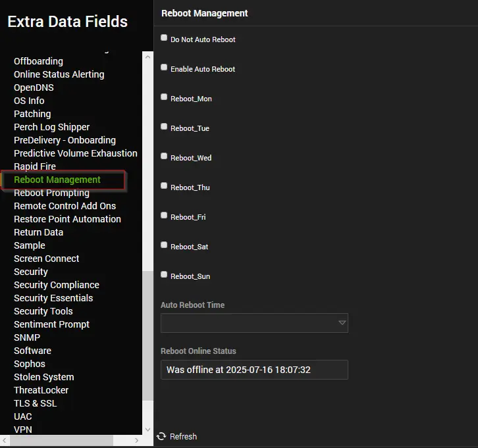This screenshot has height=448, width=478.
Task: Select the OS Info entry
Action: 29,101
